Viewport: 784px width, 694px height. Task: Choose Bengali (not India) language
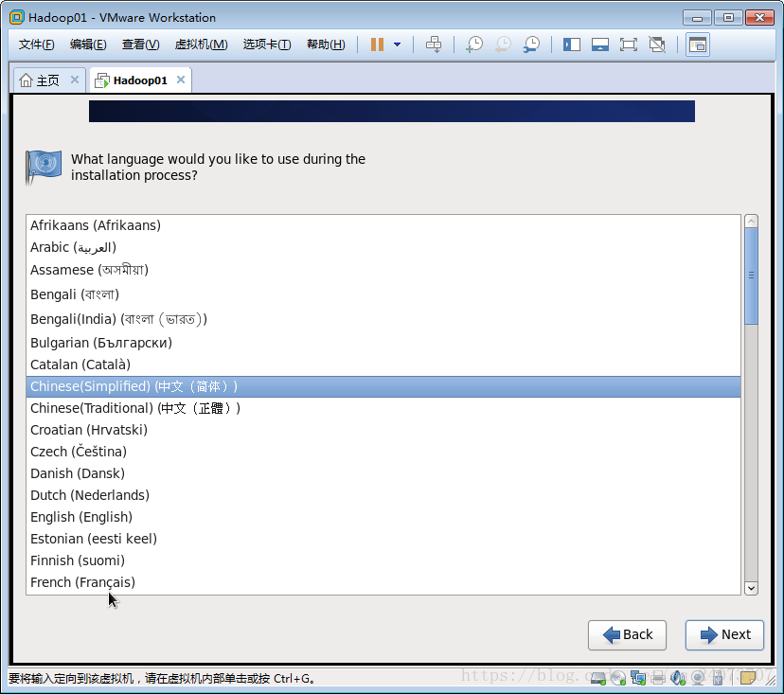point(383,294)
